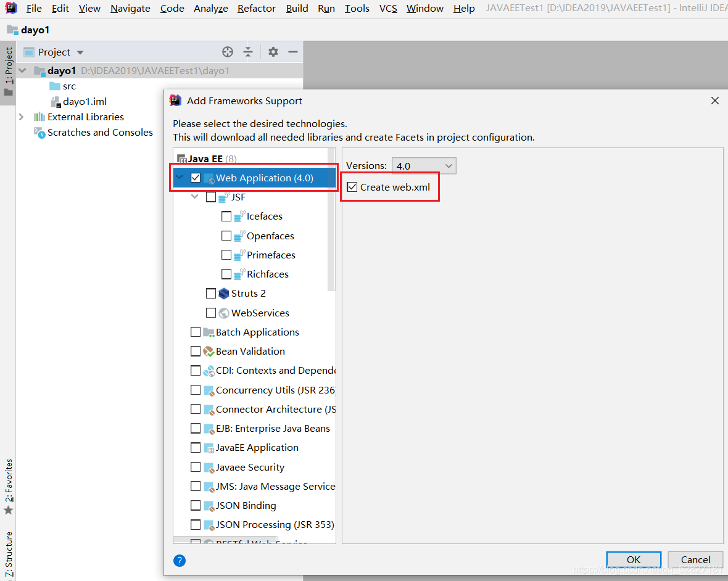Click the Primefaces icon
This screenshot has width=728, height=581.
click(x=239, y=255)
